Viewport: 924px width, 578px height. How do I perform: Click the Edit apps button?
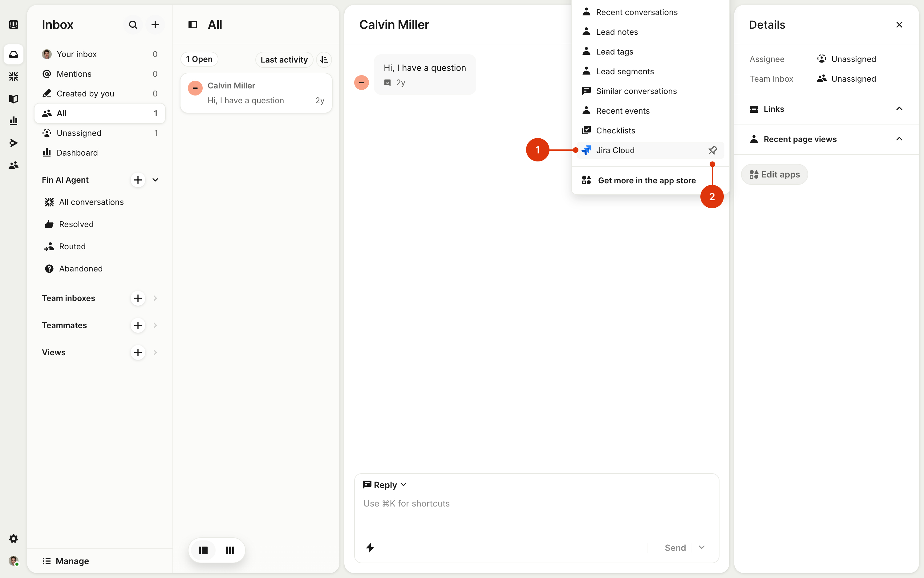tap(774, 174)
